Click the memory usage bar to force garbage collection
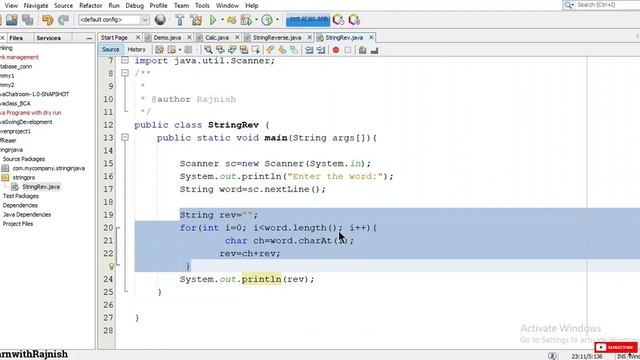Image resolution: width=640 pixels, height=360 pixels. tap(308, 19)
